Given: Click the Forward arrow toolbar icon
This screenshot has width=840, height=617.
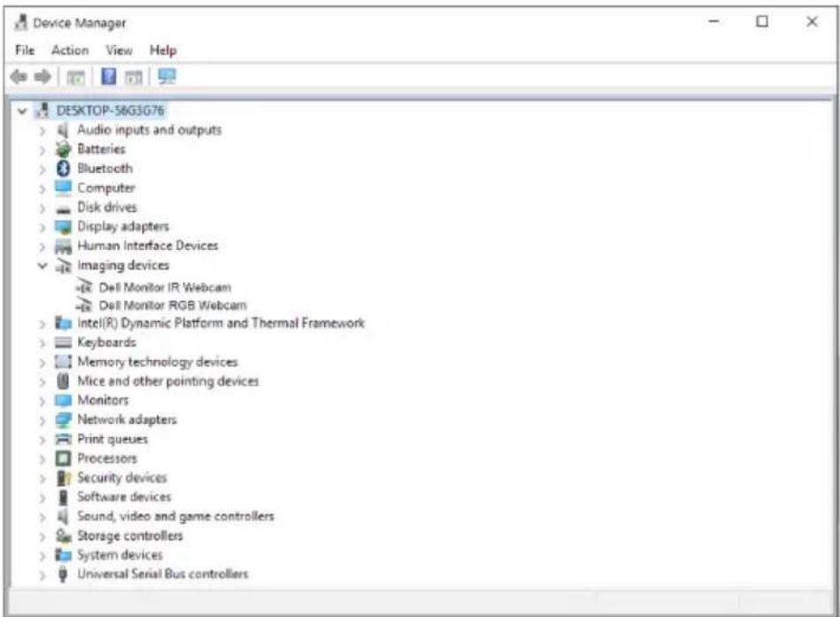Looking at the screenshot, I should (43, 77).
